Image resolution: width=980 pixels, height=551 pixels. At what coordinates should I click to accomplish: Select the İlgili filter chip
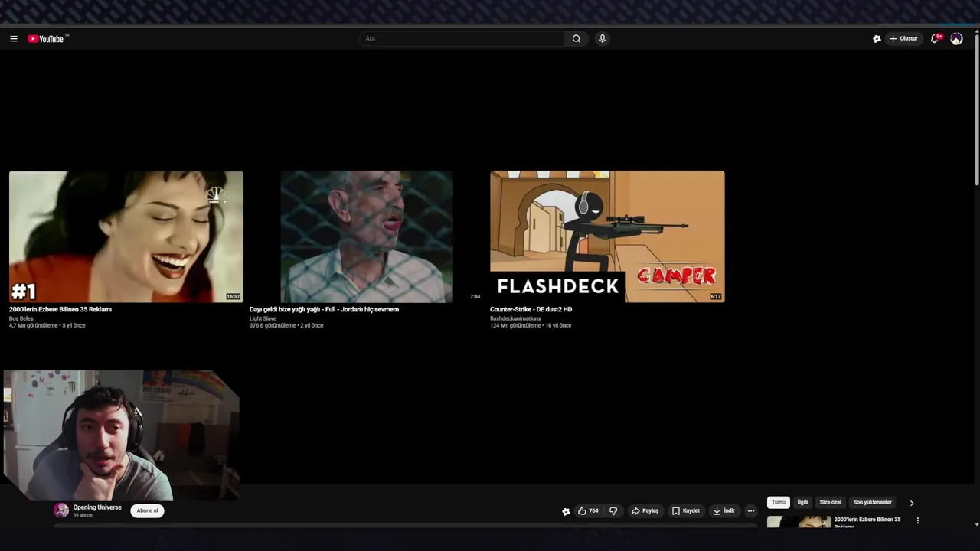click(x=802, y=503)
